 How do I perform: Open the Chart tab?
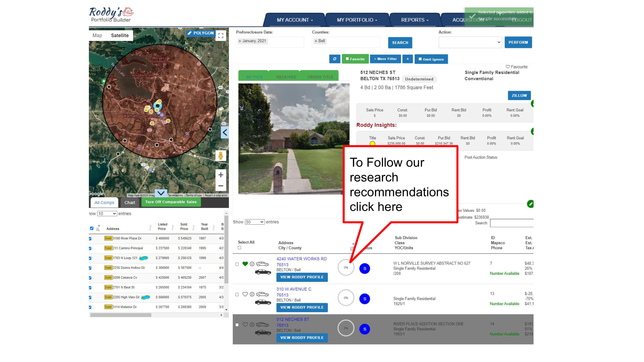click(x=130, y=202)
